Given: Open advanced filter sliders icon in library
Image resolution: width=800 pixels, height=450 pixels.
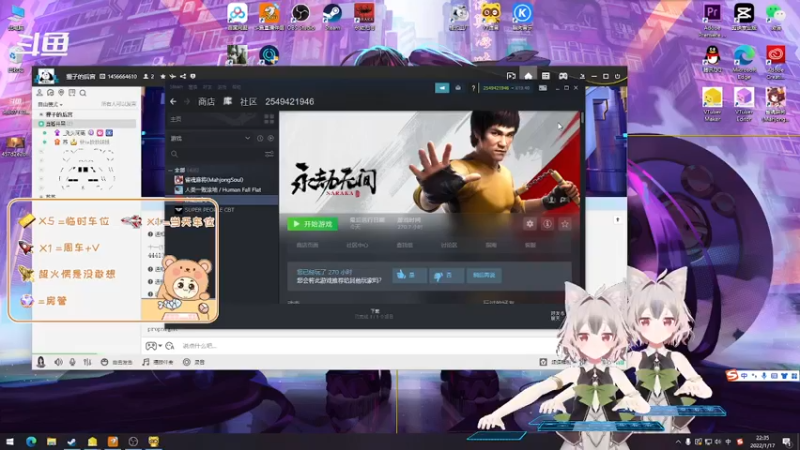Looking at the screenshot, I should click(x=269, y=154).
